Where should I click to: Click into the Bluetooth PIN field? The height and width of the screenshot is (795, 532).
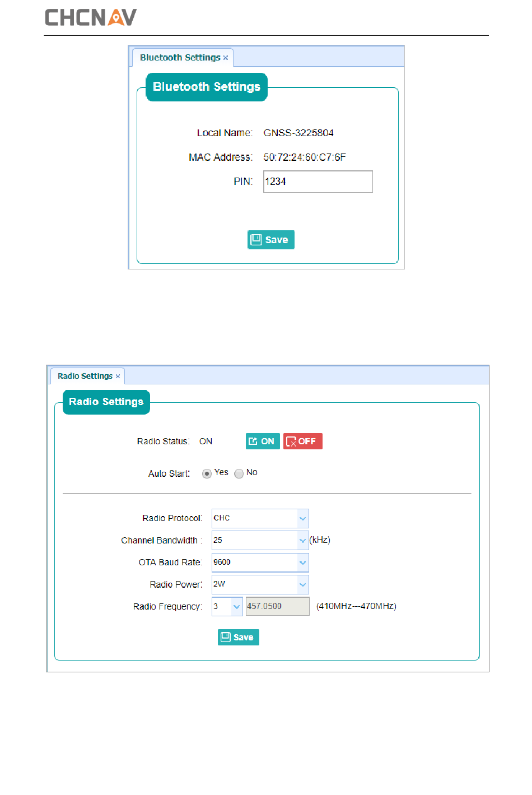pos(318,182)
